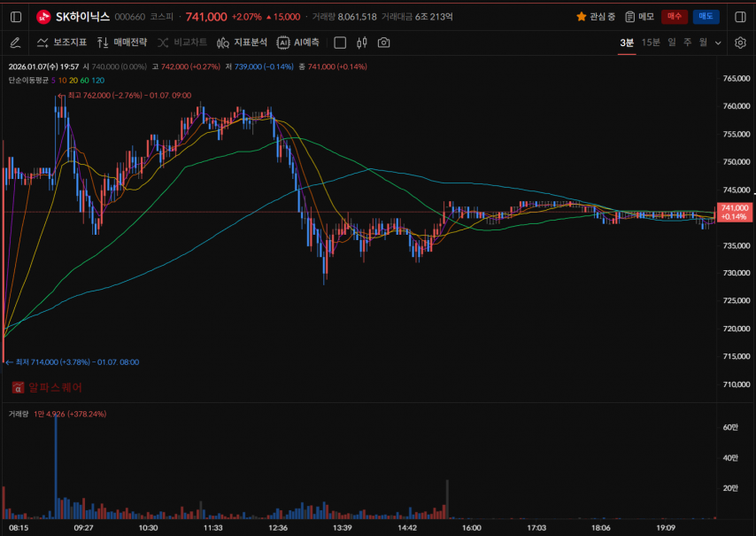
Task: Expand the timeframe dropdown chevron
Action: [x=718, y=43]
